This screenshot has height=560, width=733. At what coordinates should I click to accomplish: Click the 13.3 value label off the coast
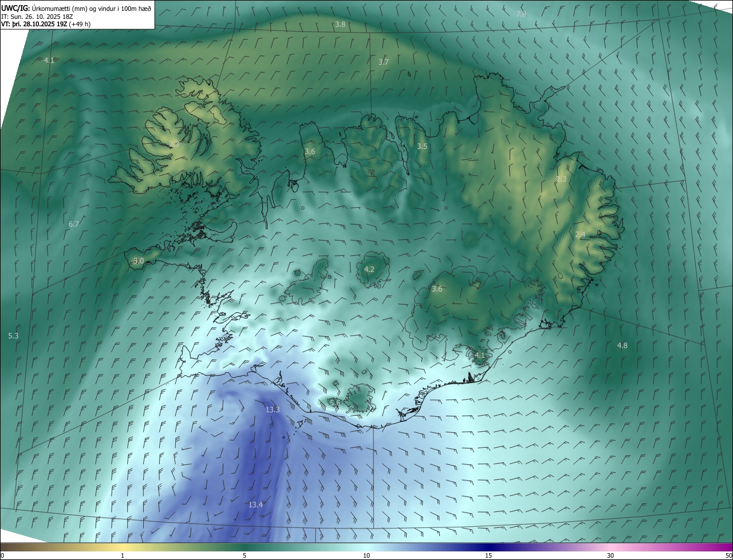click(273, 410)
